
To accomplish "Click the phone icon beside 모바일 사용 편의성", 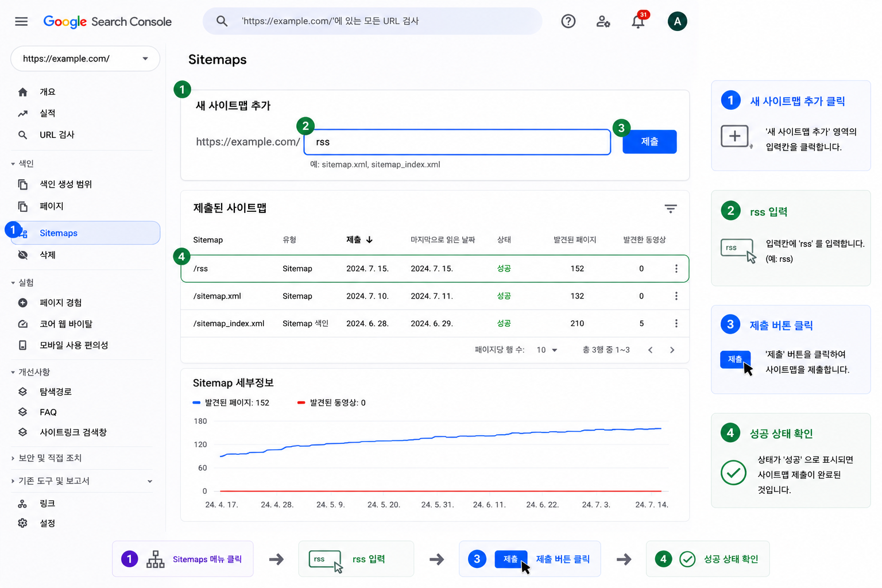I will click(x=22, y=345).
